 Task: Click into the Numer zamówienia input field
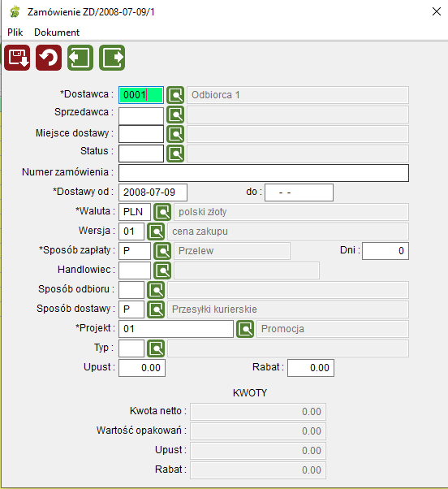[264, 173]
